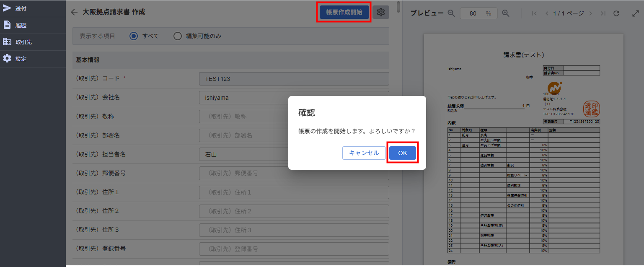Viewport: 644px width, 267px height.
Task: Confirm the dialog with OK
Action: tap(402, 153)
